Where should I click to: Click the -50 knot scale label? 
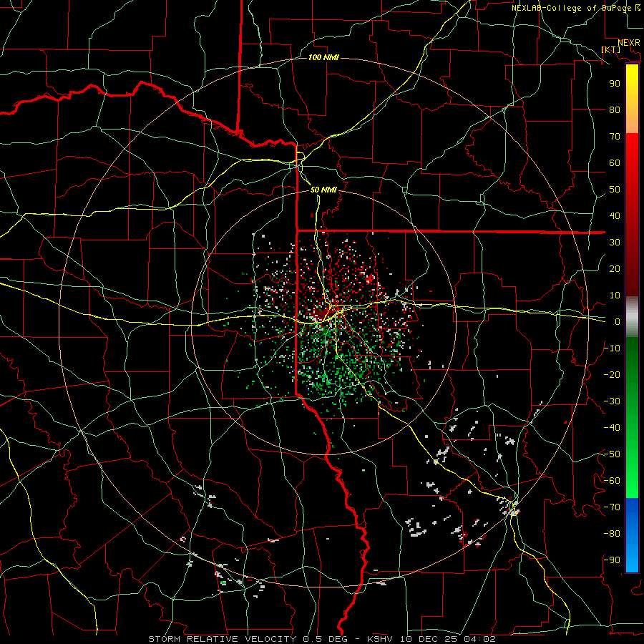[x=612, y=454]
